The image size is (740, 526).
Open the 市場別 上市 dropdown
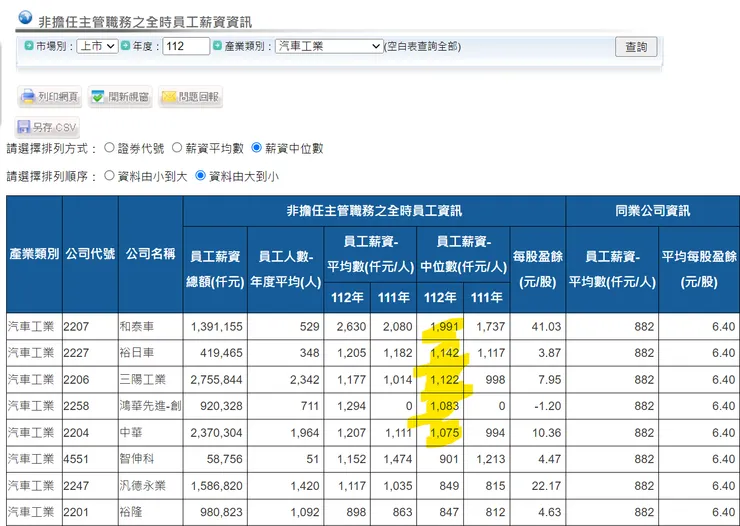(x=97, y=46)
